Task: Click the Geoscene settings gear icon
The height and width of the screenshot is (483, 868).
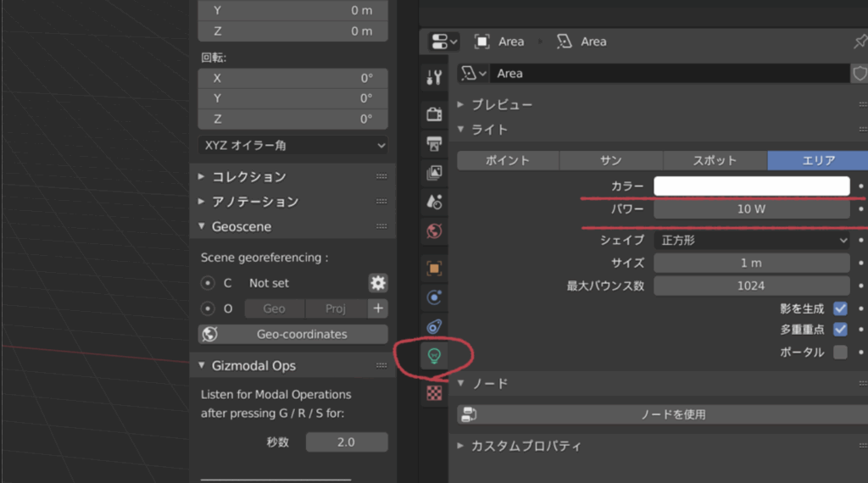Action: [x=377, y=283]
